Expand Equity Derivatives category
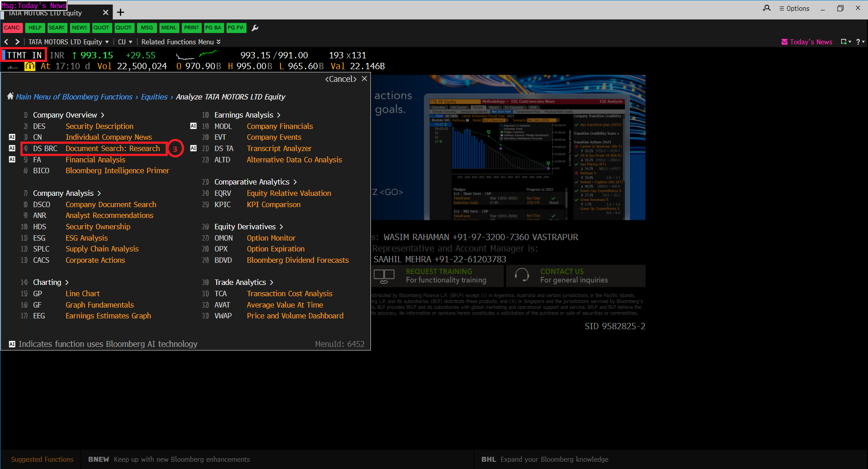This screenshot has width=868, height=469. [249, 227]
